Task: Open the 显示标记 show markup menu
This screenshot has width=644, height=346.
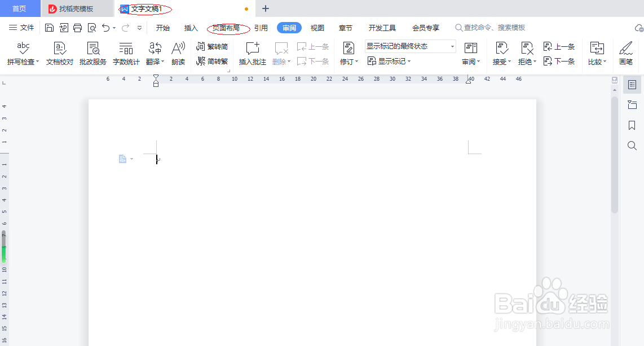Action: 392,61
